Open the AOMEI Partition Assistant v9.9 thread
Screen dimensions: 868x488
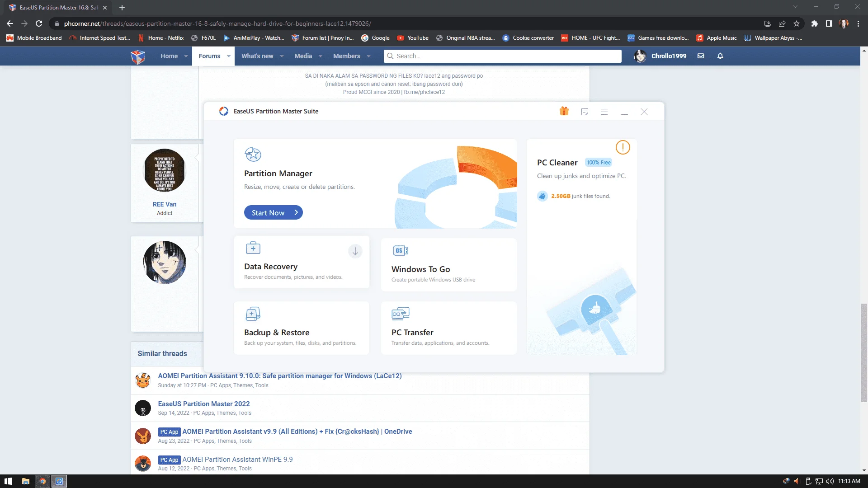point(297,432)
